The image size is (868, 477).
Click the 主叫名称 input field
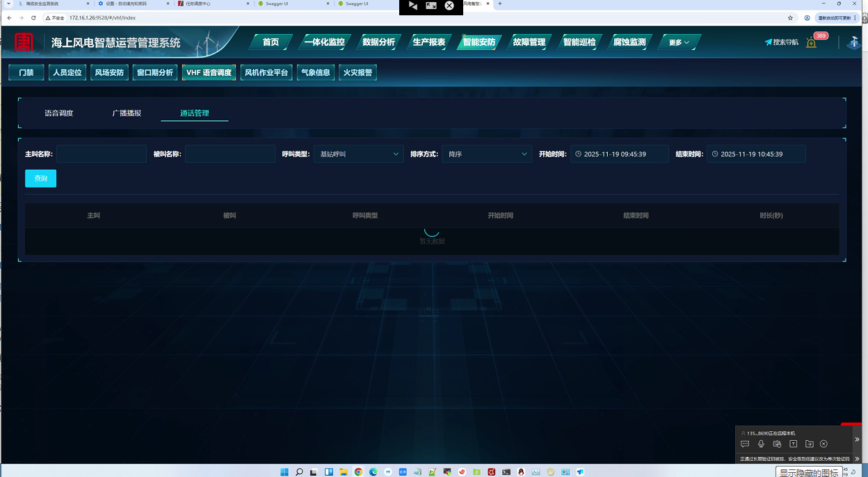(x=102, y=154)
